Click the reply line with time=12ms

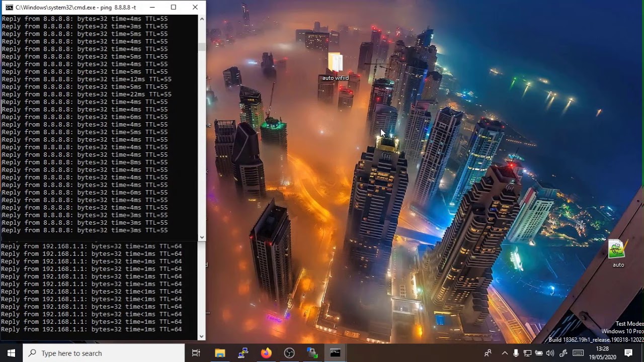pos(87,79)
